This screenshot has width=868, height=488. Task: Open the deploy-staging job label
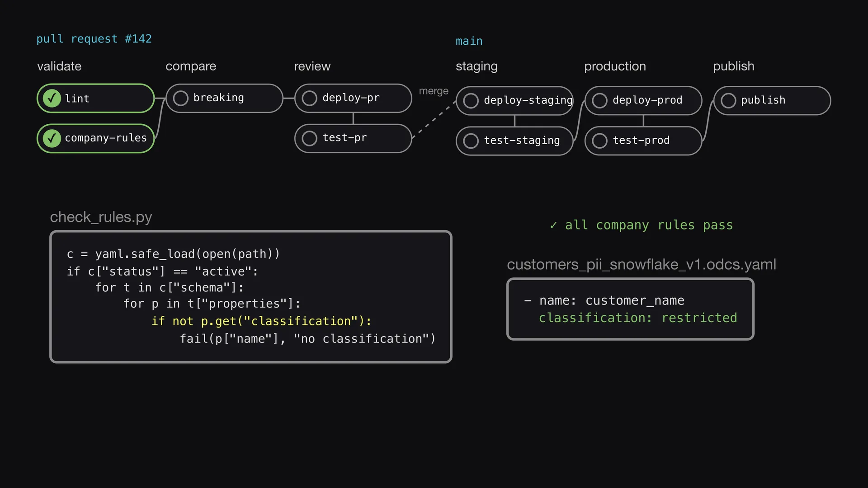pyautogui.click(x=528, y=100)
